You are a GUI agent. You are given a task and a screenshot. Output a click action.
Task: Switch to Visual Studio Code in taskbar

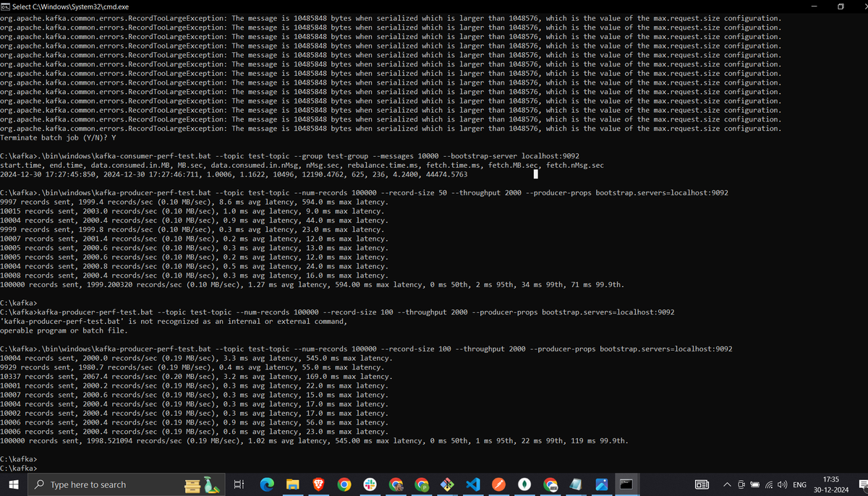pyautogui.click(x=474, y=484)
